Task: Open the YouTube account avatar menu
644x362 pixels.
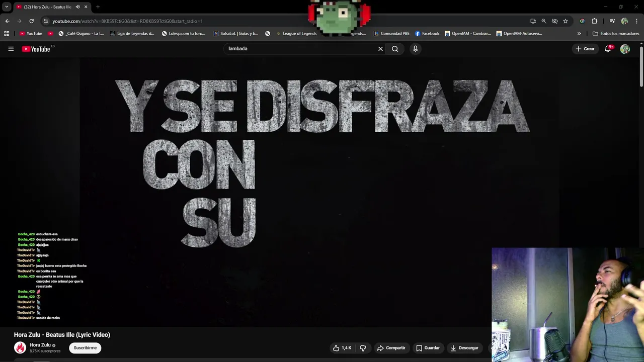Action: pos(625,49)
